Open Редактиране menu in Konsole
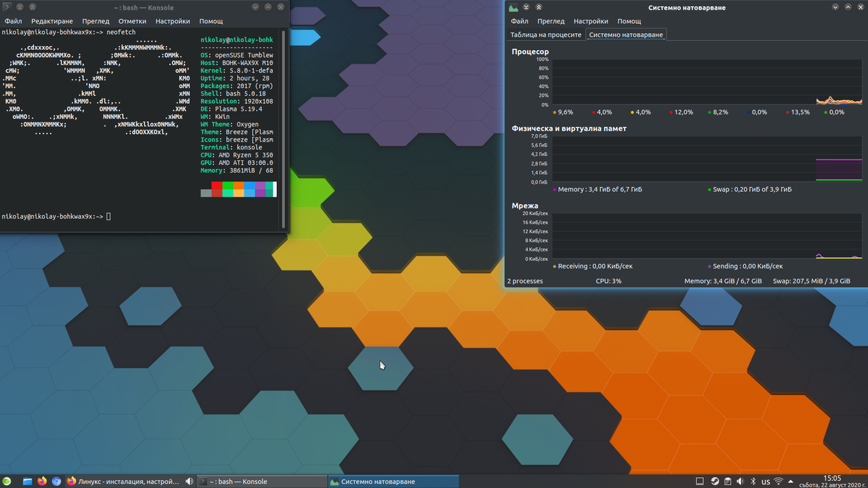This screenshot has height=488, width=868. pyautogui.click(x=52, y=21)
